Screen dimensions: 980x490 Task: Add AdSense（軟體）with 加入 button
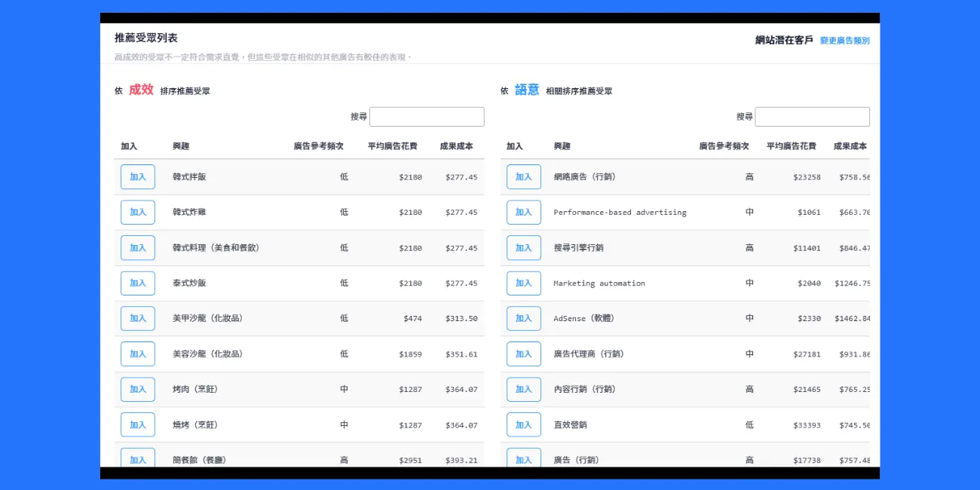point(524,318)
